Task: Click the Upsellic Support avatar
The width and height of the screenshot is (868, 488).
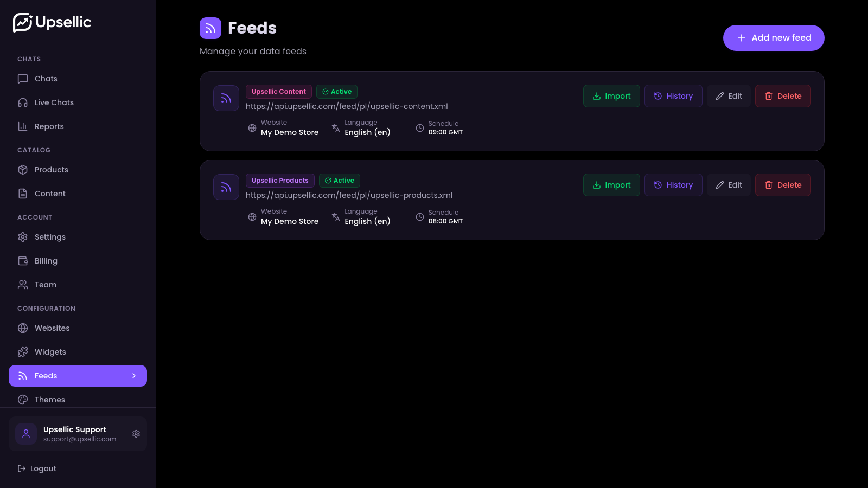Action: coord(26,434)
